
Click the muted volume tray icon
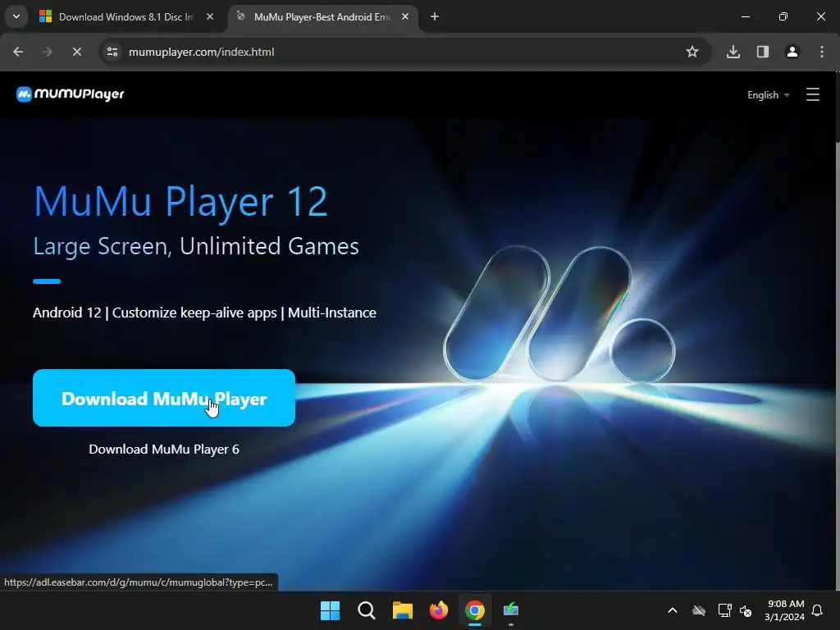click(746, 610)
